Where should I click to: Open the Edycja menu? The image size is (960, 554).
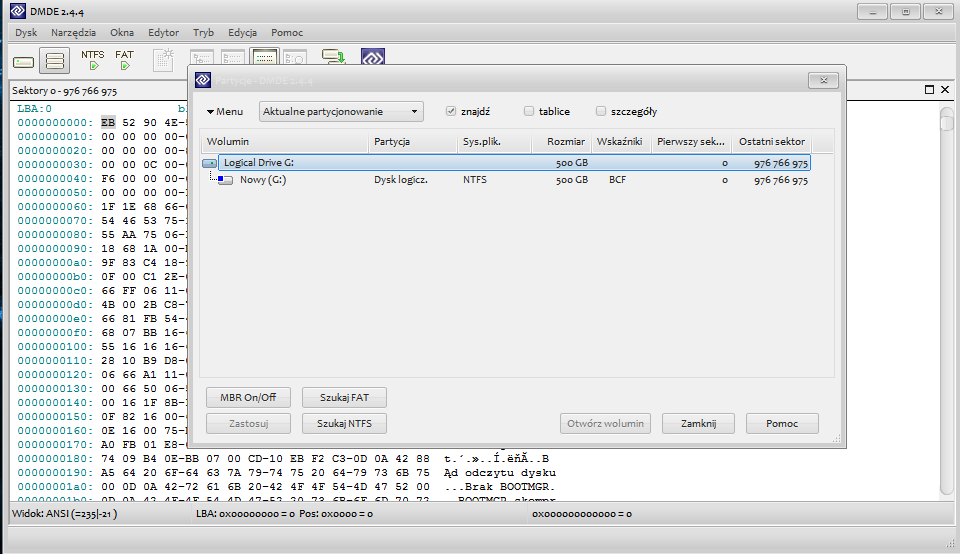coord(242,32)
